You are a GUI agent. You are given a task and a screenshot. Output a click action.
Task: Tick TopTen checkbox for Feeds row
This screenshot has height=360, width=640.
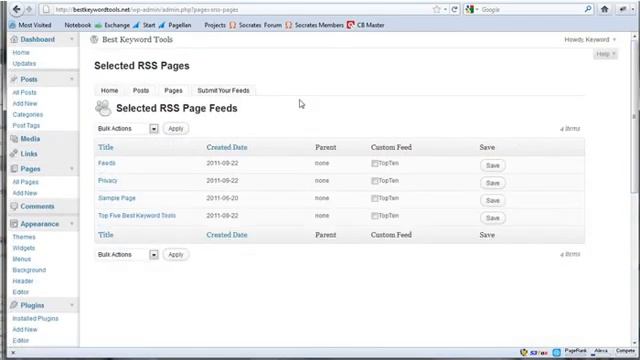tap(374, 163)
